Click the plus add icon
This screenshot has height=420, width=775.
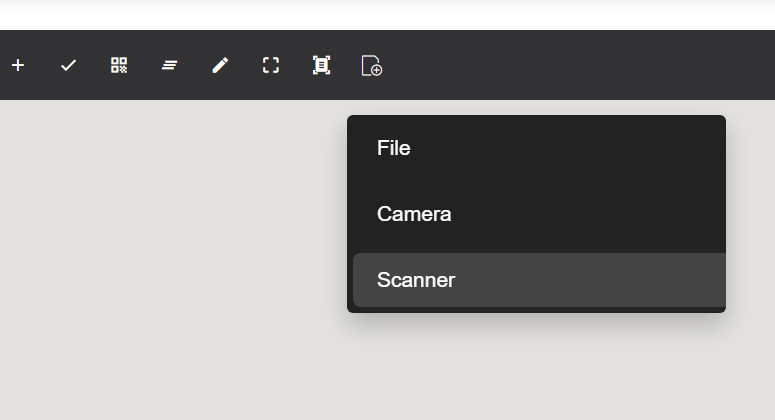click(x=18, y=65)
